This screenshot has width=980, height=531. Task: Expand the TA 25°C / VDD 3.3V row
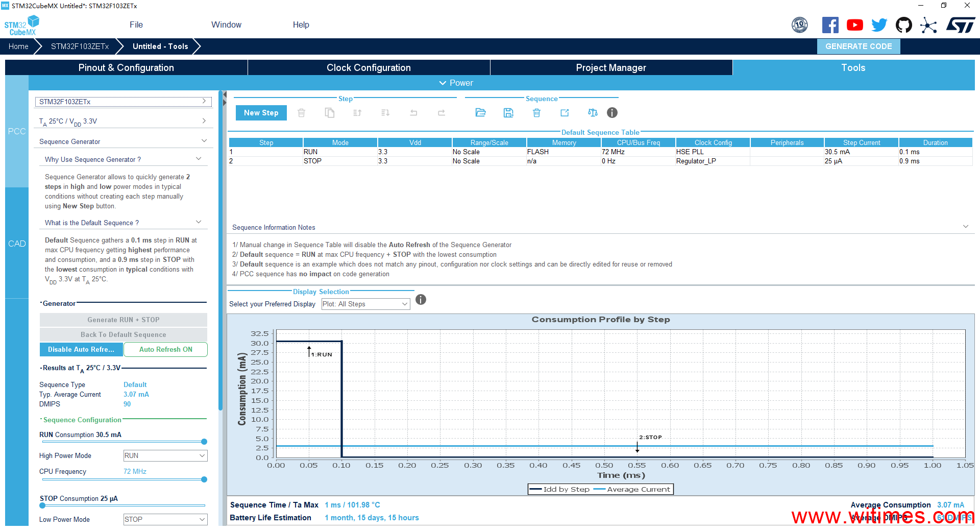click(123, 122)
